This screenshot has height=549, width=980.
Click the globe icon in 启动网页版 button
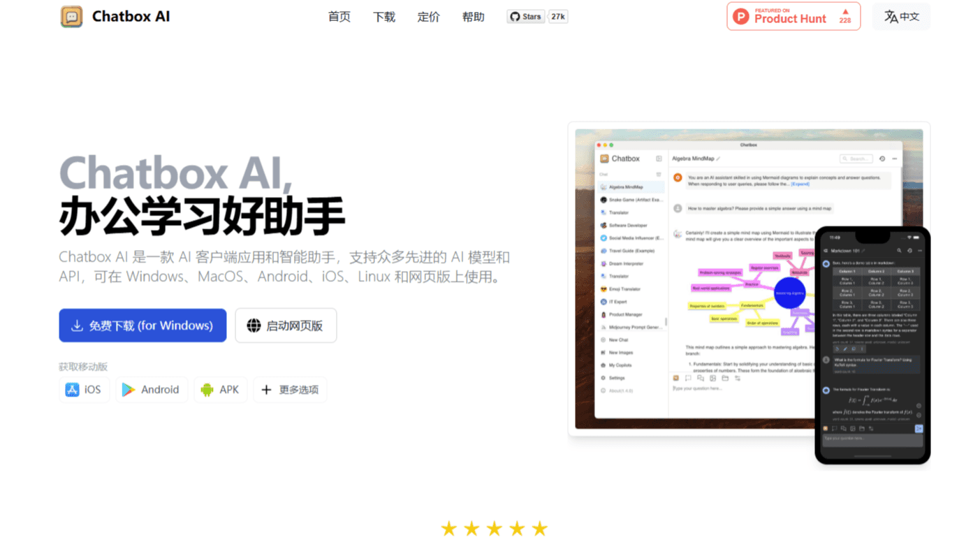[x=254, y=325]
